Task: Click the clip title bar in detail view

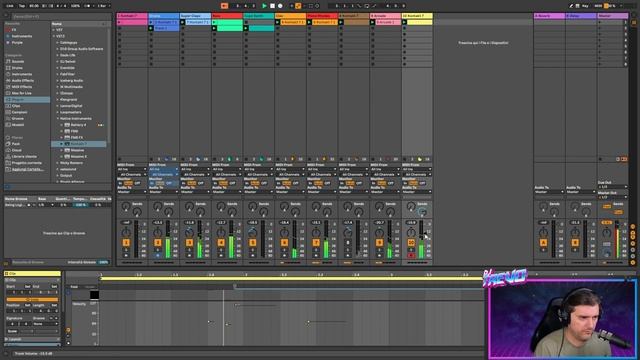Action: click(x=32, y=273)
